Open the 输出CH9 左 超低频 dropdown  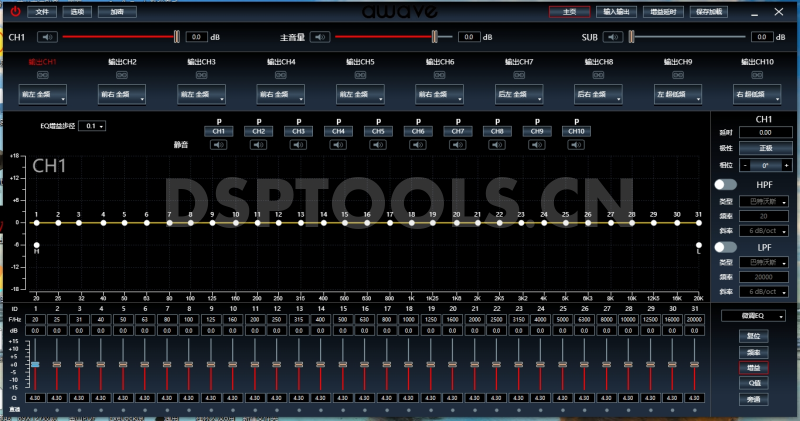point(678,94)
